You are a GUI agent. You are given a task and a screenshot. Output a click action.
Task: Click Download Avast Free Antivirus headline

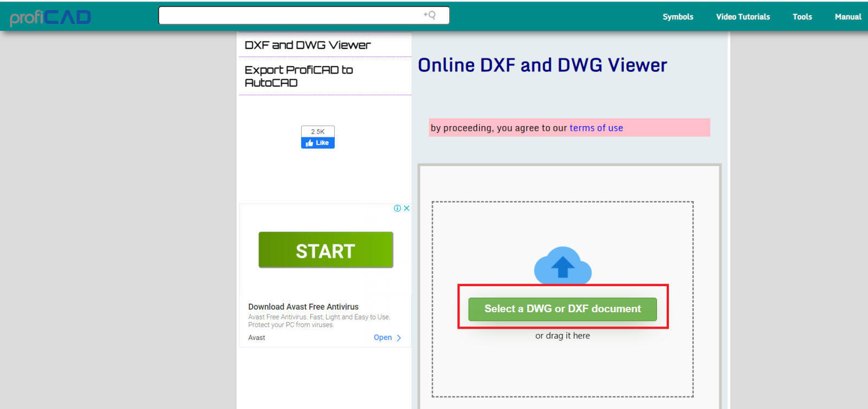click(x=303, y=307)
